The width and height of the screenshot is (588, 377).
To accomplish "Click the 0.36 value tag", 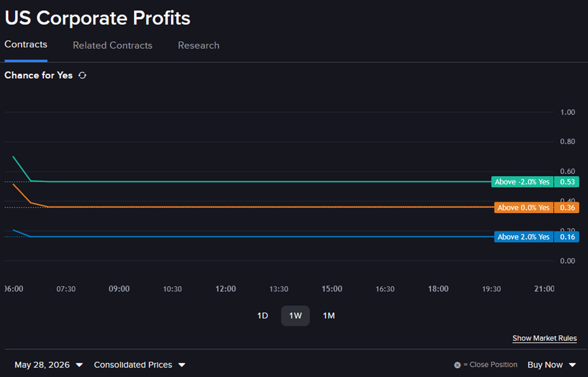I will [567, 207].
